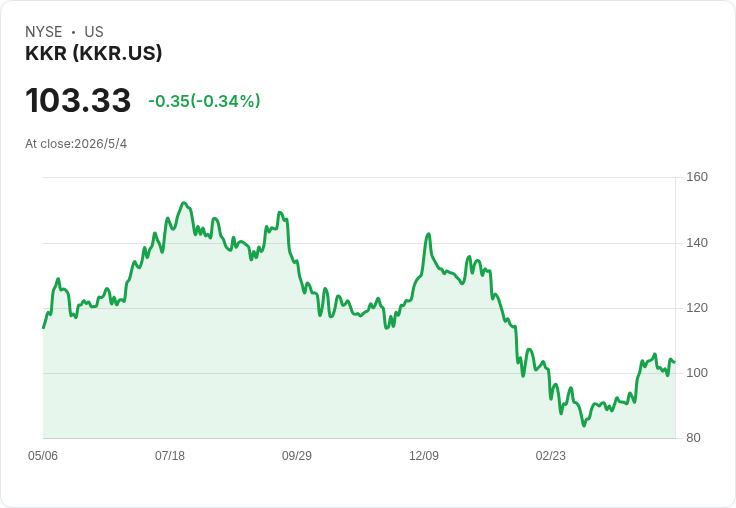The width and height of the screenshot is (736, 508).
Task: Click the 80 price level label
Action: (x=693, y=438)
